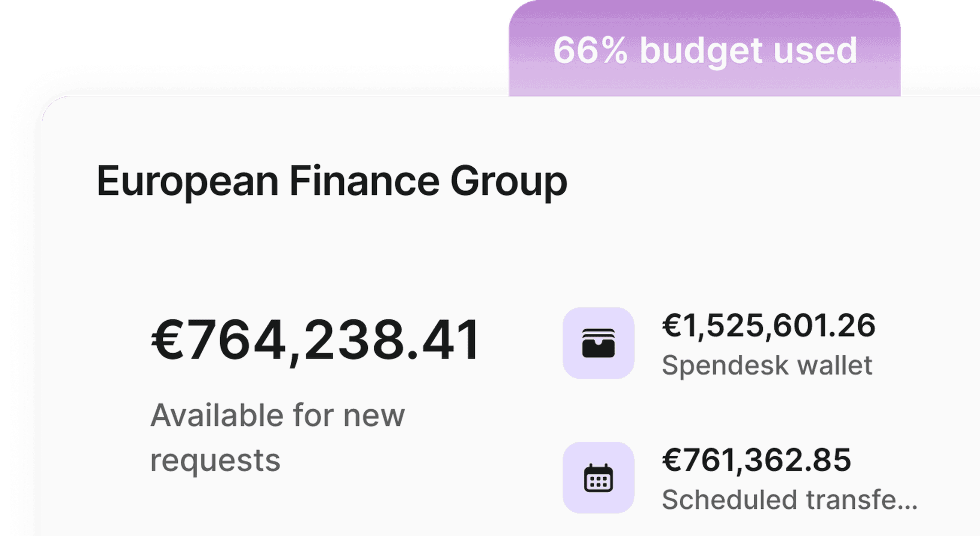Click the truncated Scheduled transfers label
Viewport: 980px width, 536px height.
pyautogui.click(x=790, y=499)
